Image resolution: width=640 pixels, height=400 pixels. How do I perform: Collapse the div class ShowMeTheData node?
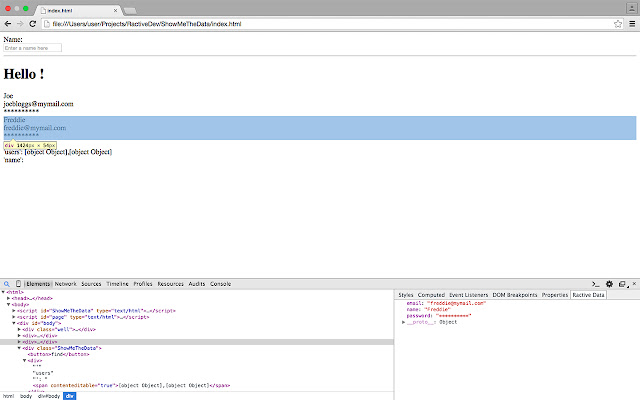tap(19, 348)
